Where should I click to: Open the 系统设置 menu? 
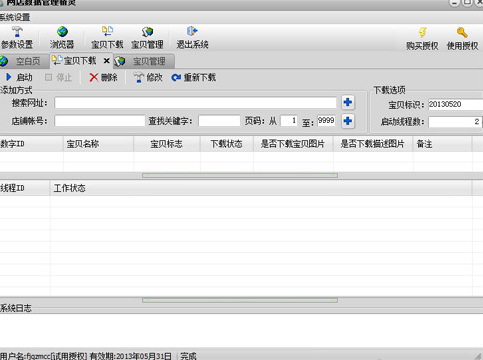15,17
